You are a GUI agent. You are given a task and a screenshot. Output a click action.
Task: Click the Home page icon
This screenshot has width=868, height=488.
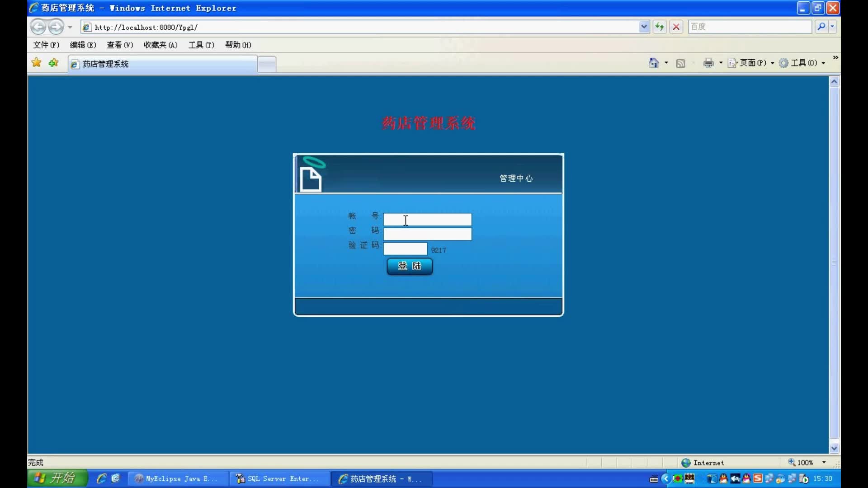coord(654,63)
